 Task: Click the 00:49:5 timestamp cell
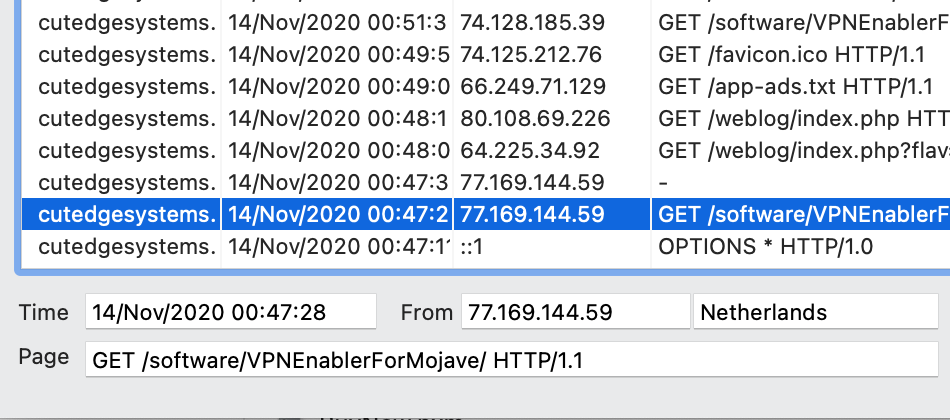(x=338, y=54)
